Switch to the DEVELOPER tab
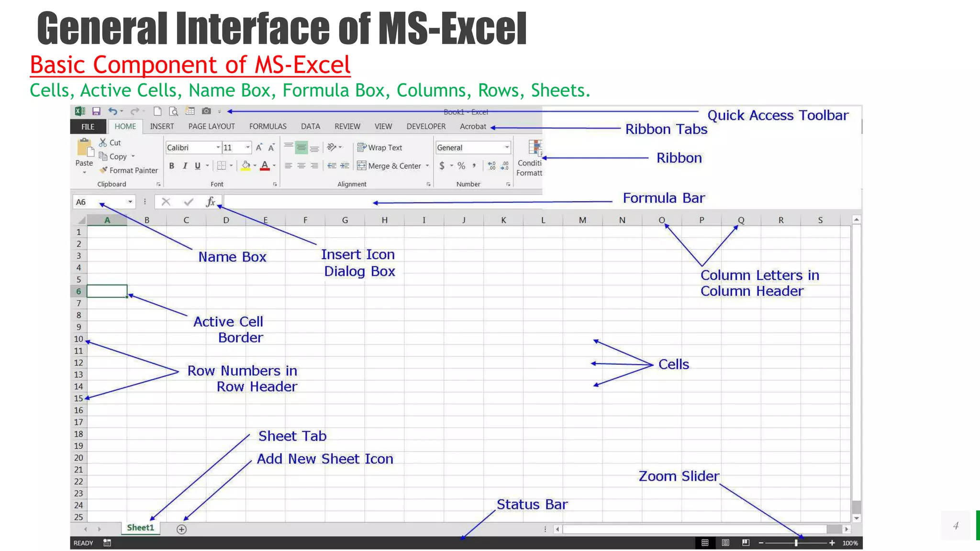 pyautogui.click(x=426, y=126)
